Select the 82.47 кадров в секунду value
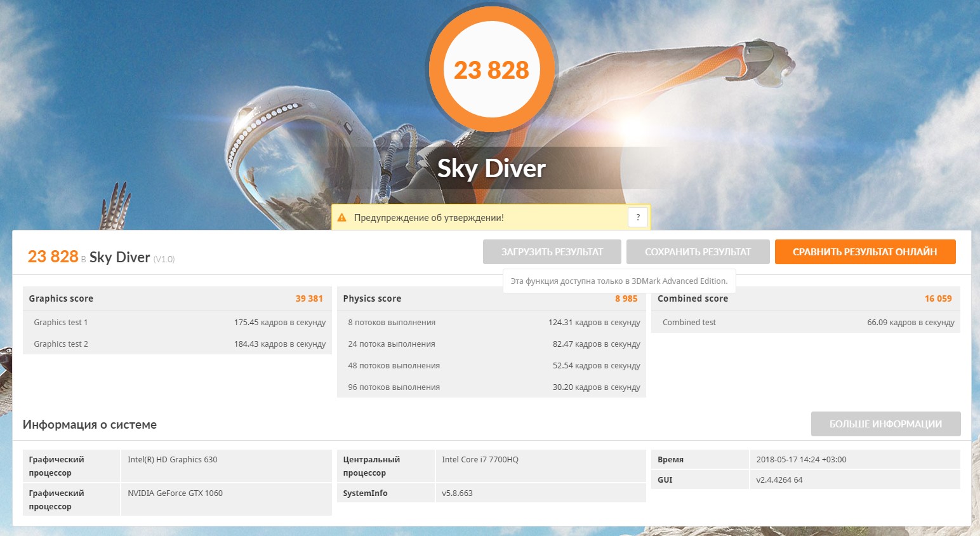This screenshot has height=536, width=980. coord(597,344)
